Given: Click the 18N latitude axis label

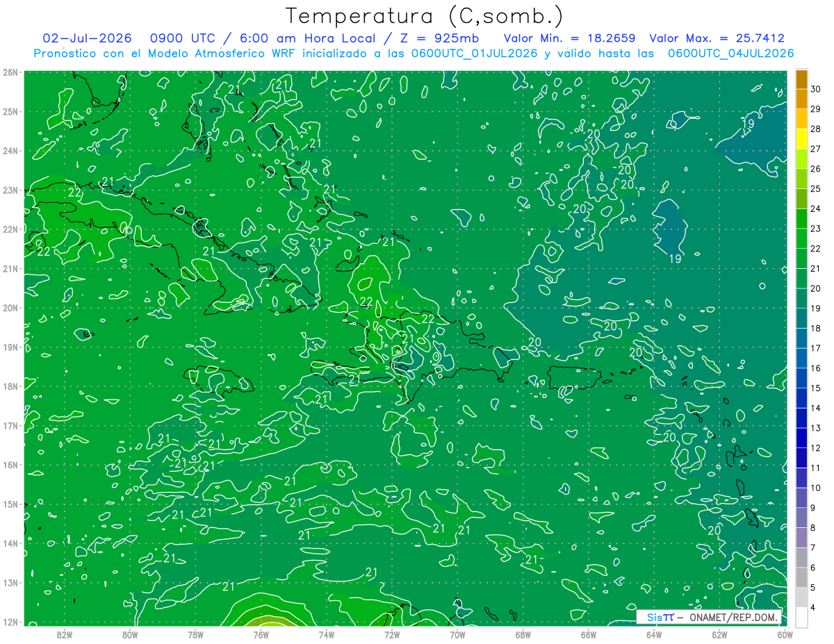Looking at the screenshot, I should pos(10,386).
